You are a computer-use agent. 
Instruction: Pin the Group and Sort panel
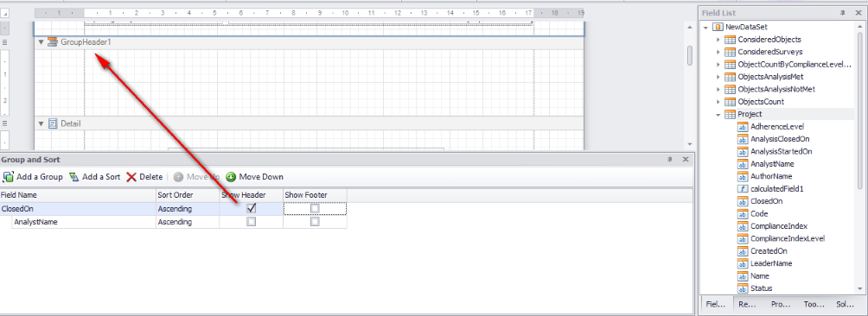pos(670,160)
